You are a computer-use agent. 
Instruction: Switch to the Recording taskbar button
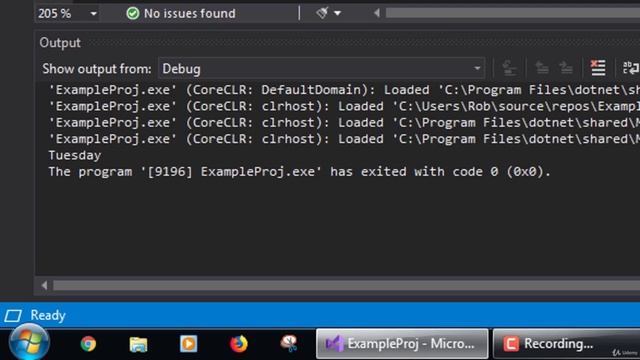[x=567, y=344]
